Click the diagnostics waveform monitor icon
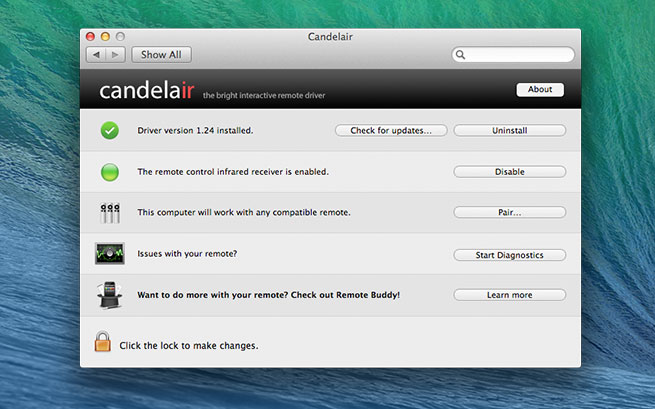Screen dimensions: 655x409 (x=110, y=253)
